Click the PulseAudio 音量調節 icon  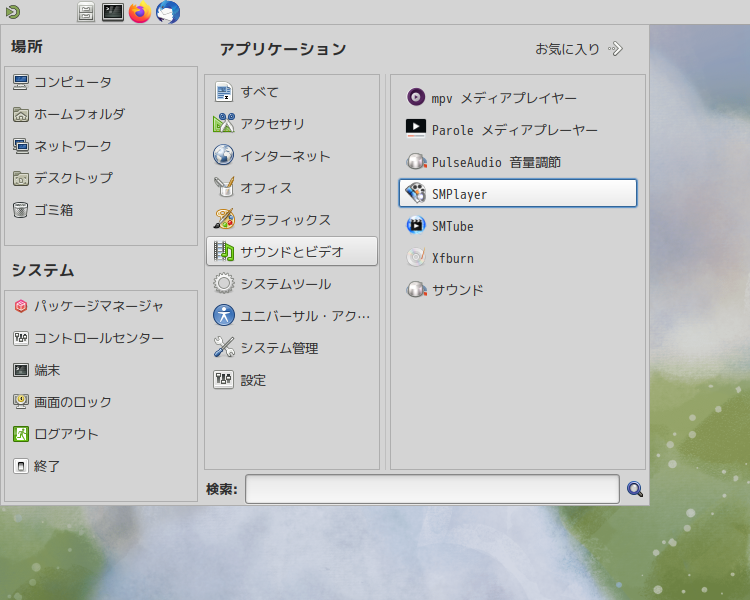point(416,161)
